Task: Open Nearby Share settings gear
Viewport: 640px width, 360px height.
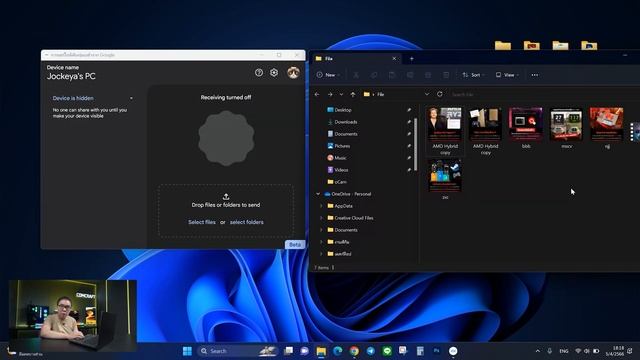Action: [274, 73]
